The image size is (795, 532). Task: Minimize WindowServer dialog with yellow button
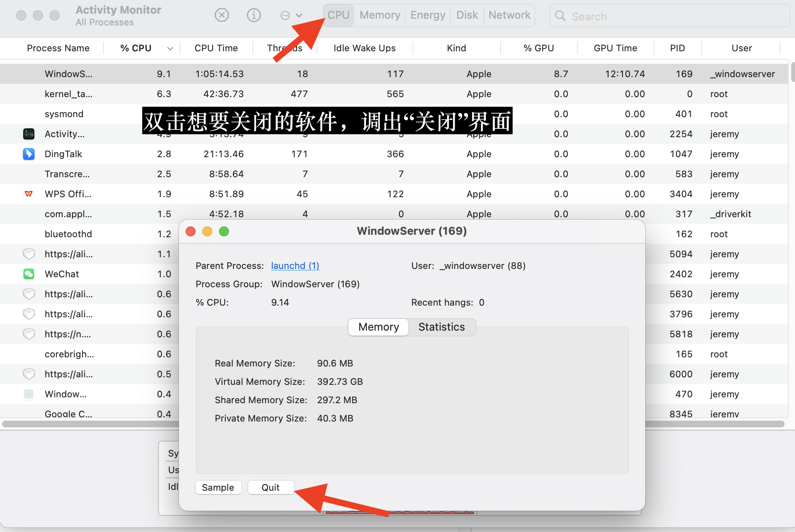point(207,231)
